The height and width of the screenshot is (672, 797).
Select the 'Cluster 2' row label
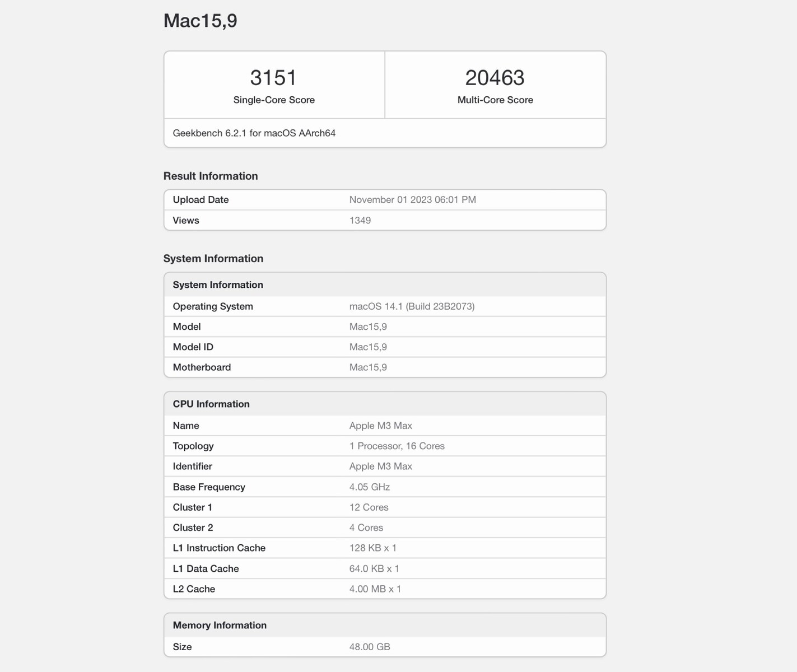point(193,528)
